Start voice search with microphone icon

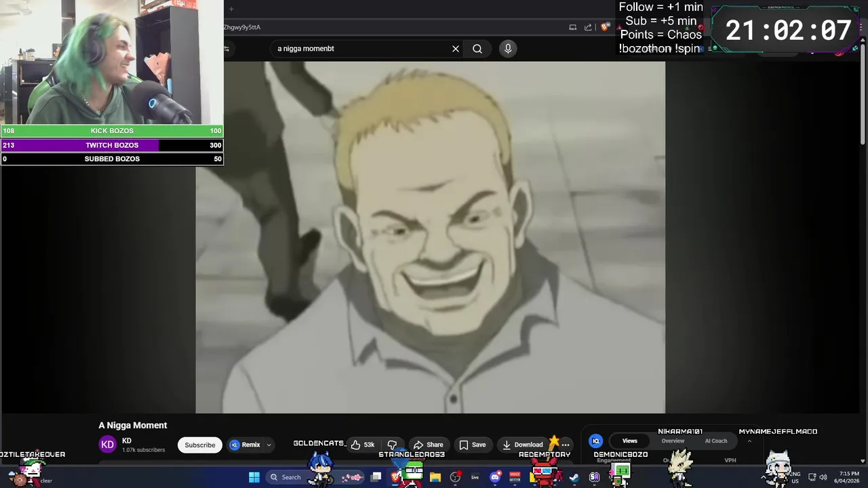coord(508,49)
